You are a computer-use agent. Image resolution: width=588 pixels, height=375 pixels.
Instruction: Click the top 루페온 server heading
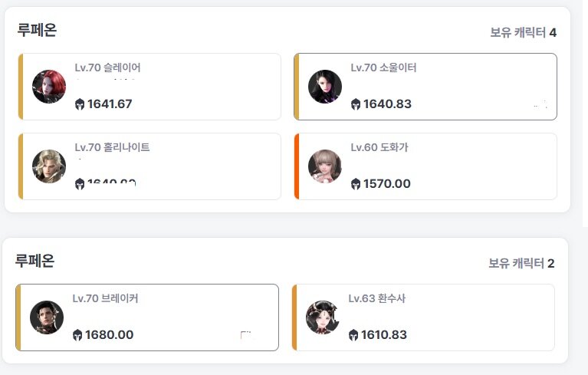tap(37, 30)
